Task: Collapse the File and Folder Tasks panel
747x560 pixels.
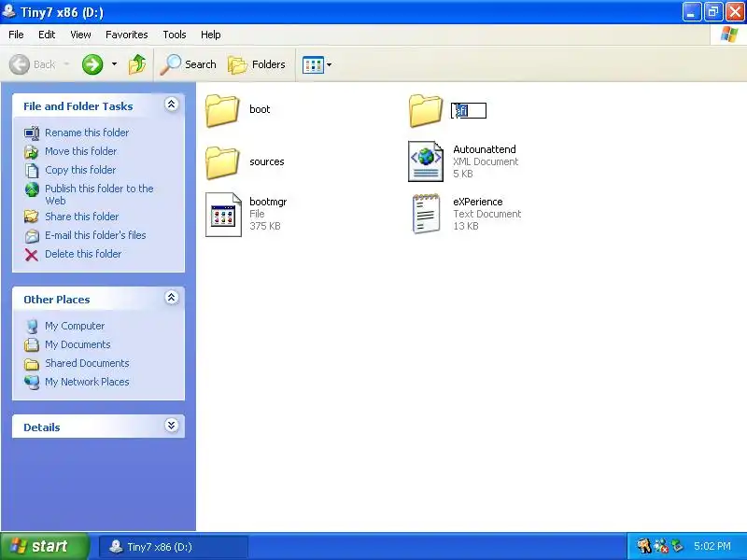Action: click(172, 105)
